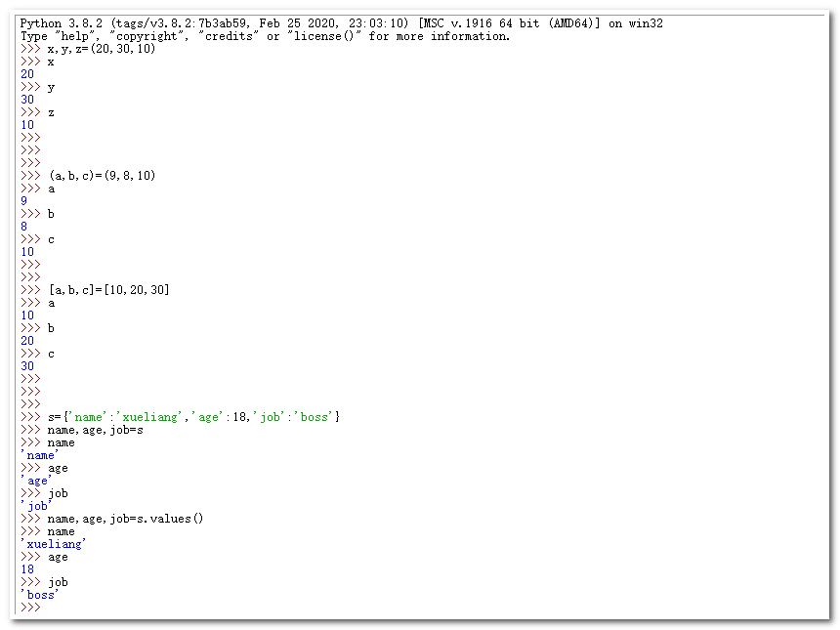Click the output value 9

point(24,201)
